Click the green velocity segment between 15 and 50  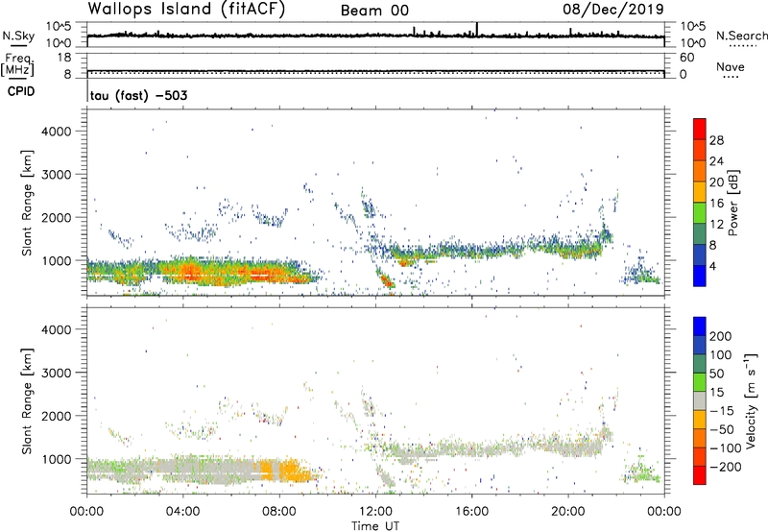point(700,382)
